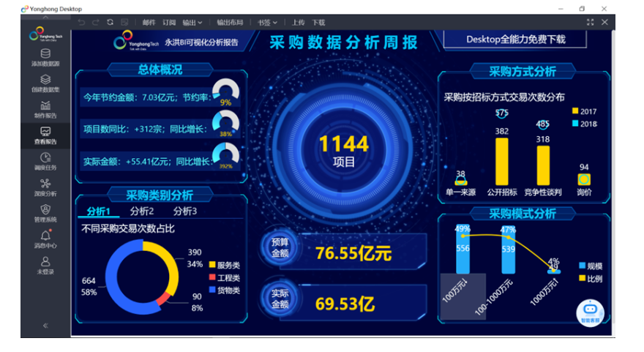Image resolution: width=644 pixels, height=352 pixels.
Task: Click the refresh icon in the toolbar
Action: pos(110,22)
